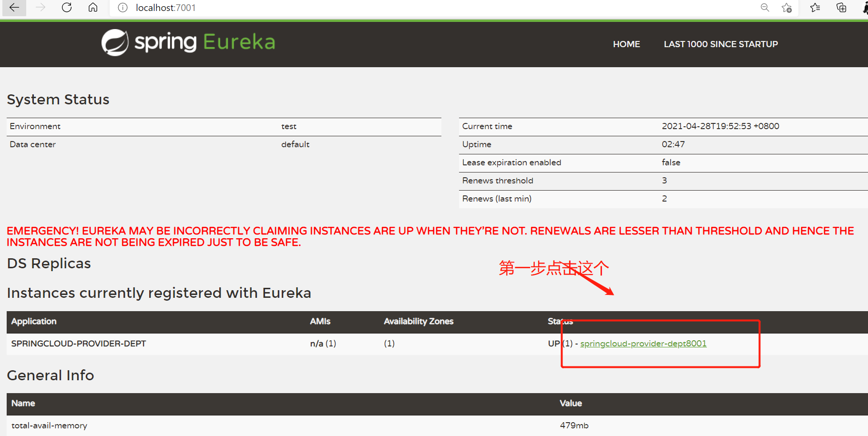868x436 pixels.
Task: Open the browser home page icon
Action: point(93,8)
